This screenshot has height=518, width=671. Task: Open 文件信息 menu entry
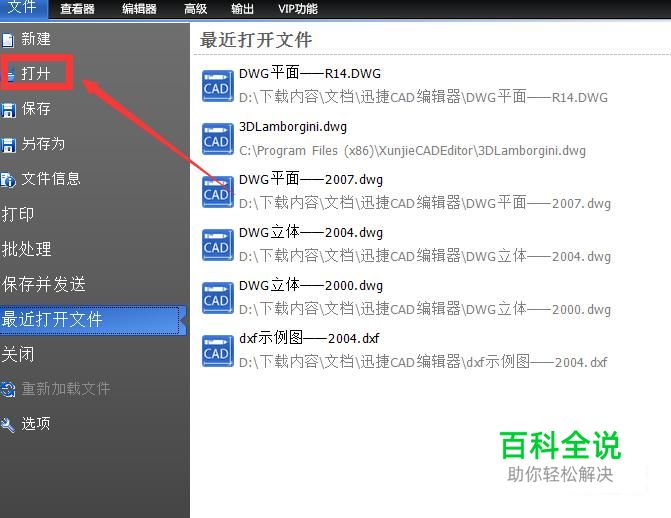pos(51,179)
